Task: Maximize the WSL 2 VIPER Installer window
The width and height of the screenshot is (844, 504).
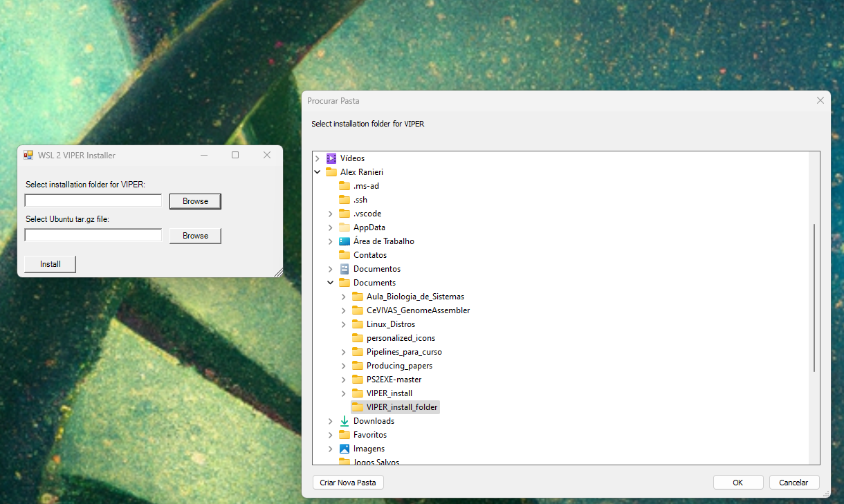Action: 235,155
